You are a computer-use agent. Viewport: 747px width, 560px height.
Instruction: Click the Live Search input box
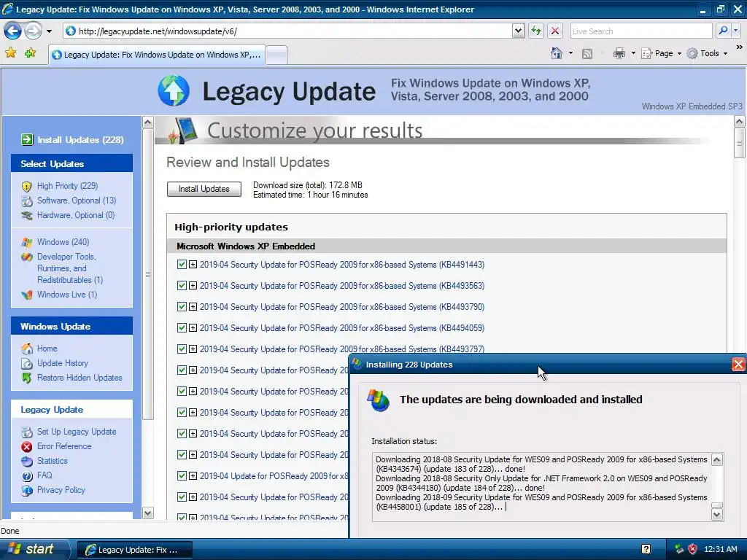click(x=641, y=31)
